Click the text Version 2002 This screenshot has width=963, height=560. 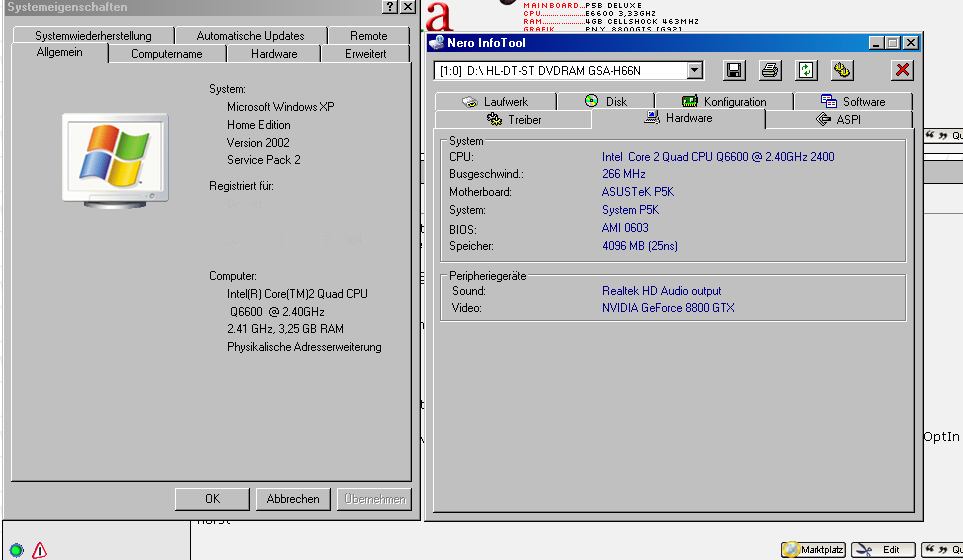[x=258, y=142]
